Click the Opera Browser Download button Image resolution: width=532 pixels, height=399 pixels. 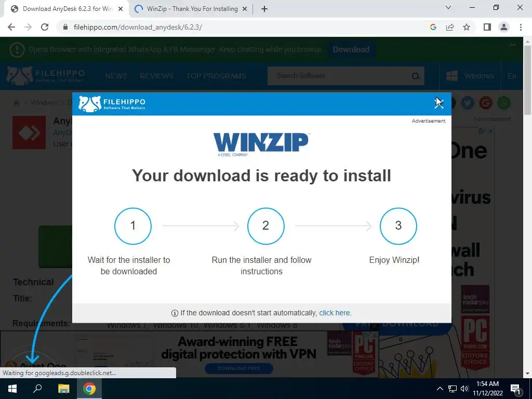pos(351,49)
